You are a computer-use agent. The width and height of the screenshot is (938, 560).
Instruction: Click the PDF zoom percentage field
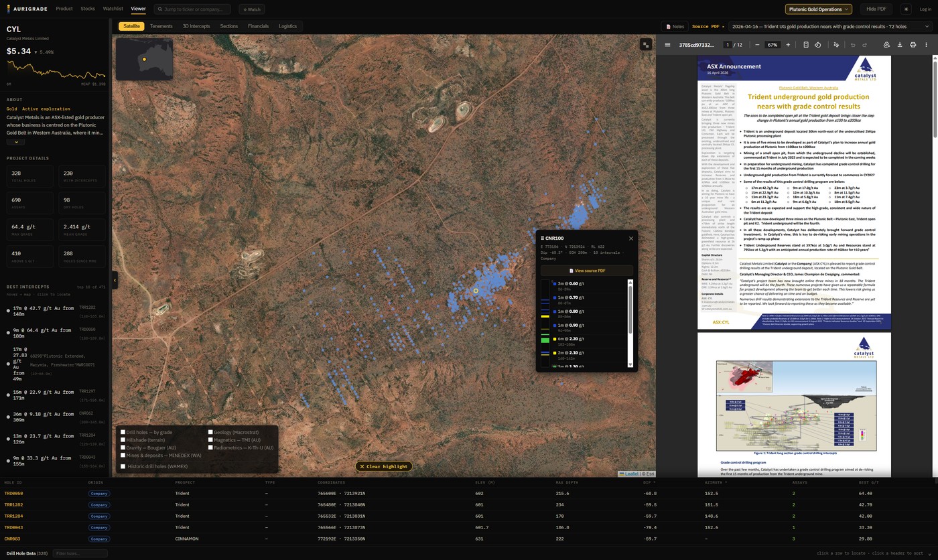pos(773,45)
